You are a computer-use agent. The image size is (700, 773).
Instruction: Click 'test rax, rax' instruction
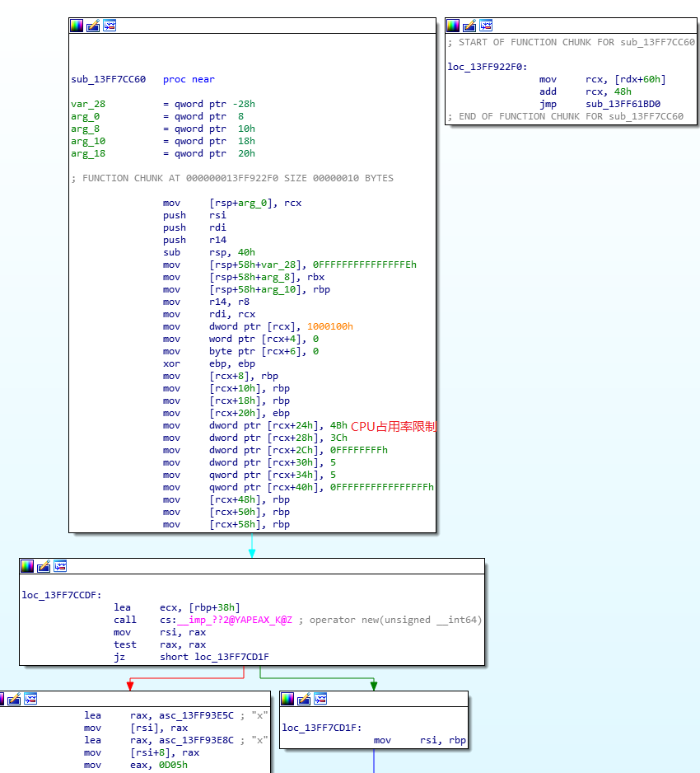tap(160, 644)
